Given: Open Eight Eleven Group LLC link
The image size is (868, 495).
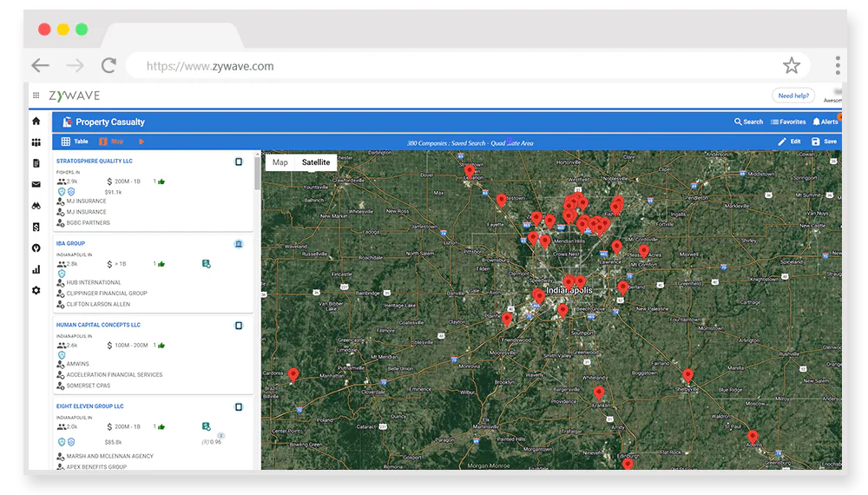Looking at the screenshot, I should click(x=89, y=406).
